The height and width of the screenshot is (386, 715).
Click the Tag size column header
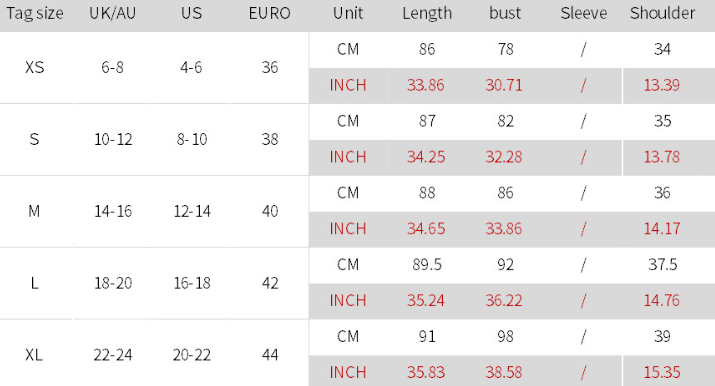click(x=35, y=13)
